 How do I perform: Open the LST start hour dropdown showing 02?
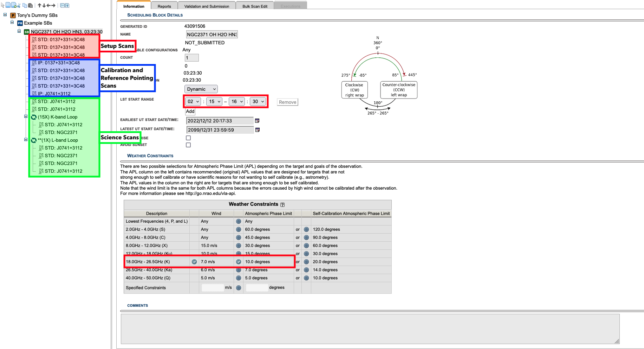[x=193, y=102]
